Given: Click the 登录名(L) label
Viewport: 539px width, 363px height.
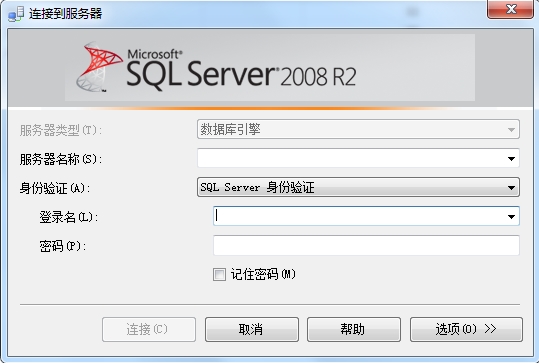Looking at the screenshot, I should coord(68,217).
